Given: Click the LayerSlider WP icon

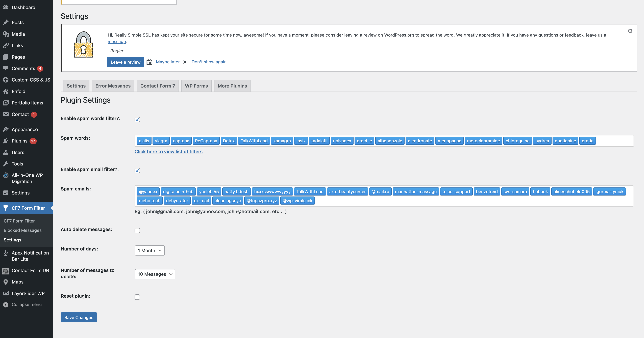Looking at the screenshot, I should (x=6, y=294).
